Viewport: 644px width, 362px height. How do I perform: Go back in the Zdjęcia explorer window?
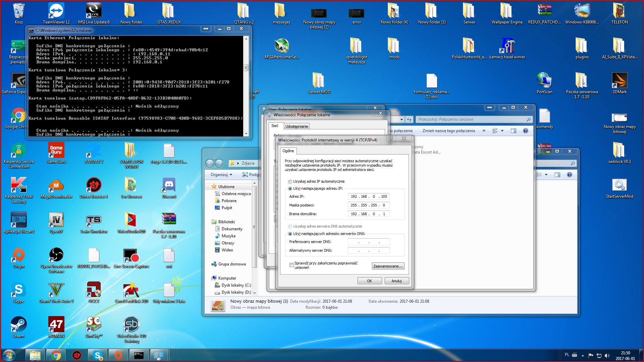tap(210, 163)
